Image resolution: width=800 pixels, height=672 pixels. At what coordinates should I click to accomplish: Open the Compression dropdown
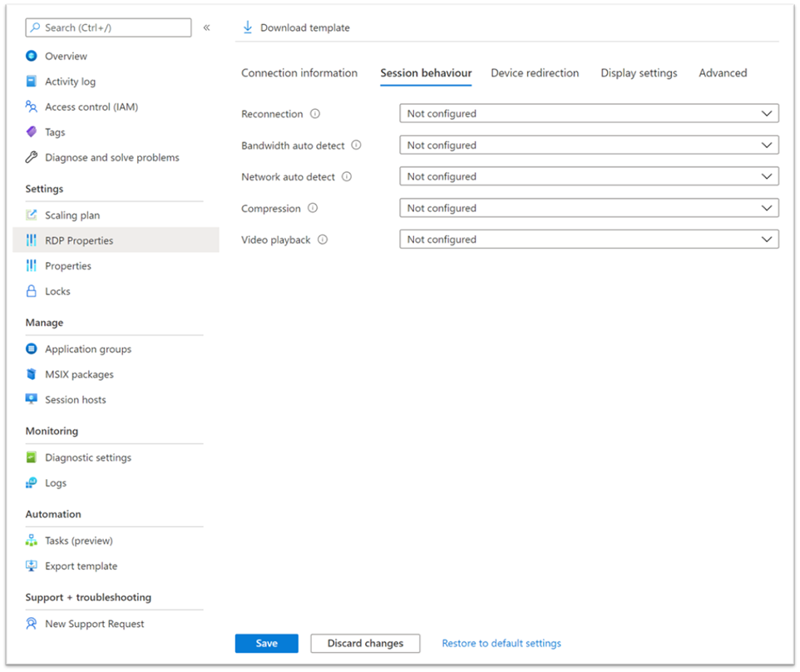click(589, 208)
